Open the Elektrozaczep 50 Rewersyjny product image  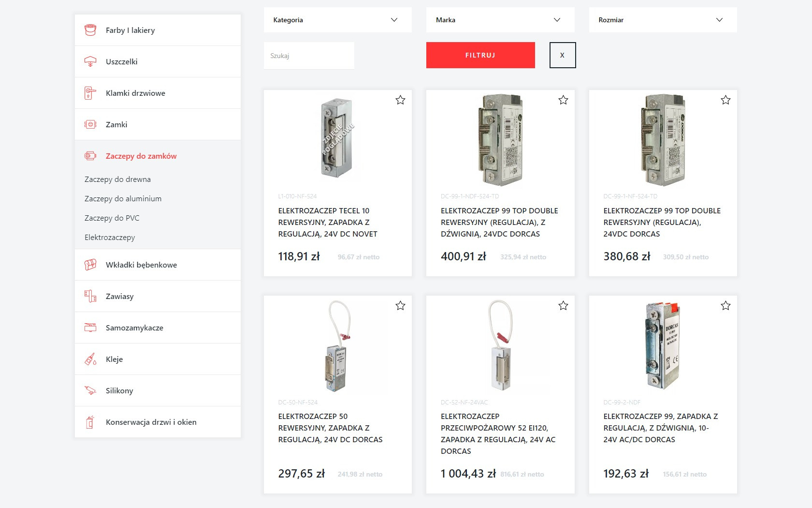pyautogui.click(x=337, y=346)
